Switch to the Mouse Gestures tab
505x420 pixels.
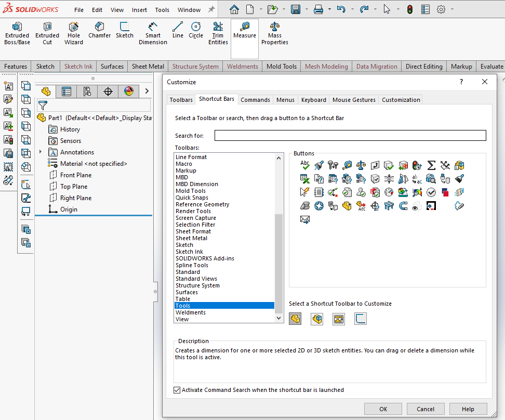[x=354, y=100]
